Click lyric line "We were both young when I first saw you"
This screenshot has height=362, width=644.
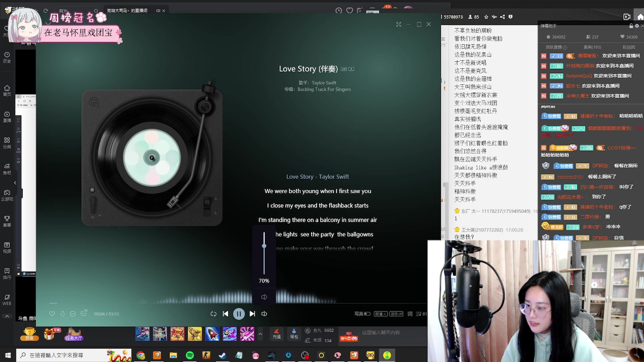click(x=318, y=191)
